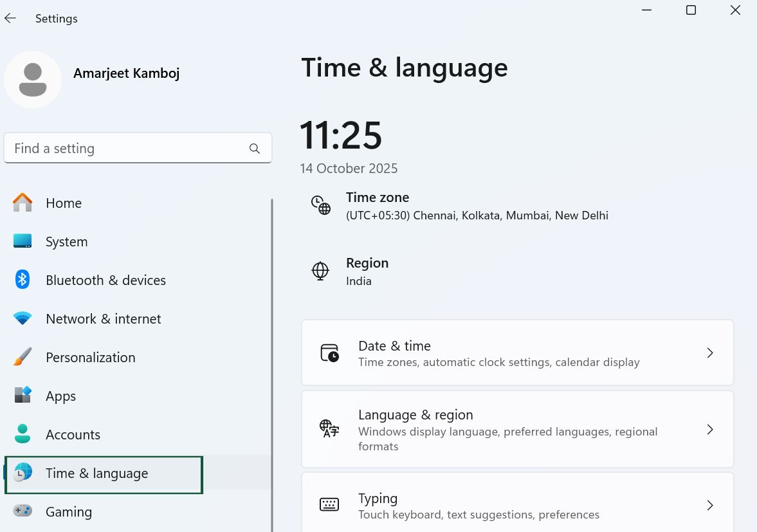Screen dimensions: 757x532
Task: Click the Gaming controller icon
Action: point(23,511)
